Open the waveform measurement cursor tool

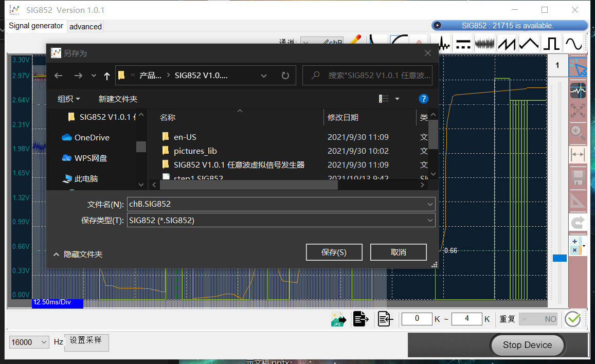(x=578, y=90)
